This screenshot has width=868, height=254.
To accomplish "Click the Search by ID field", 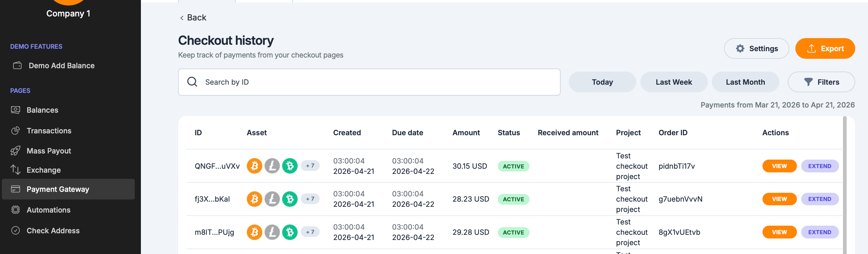I will (369, 82).
